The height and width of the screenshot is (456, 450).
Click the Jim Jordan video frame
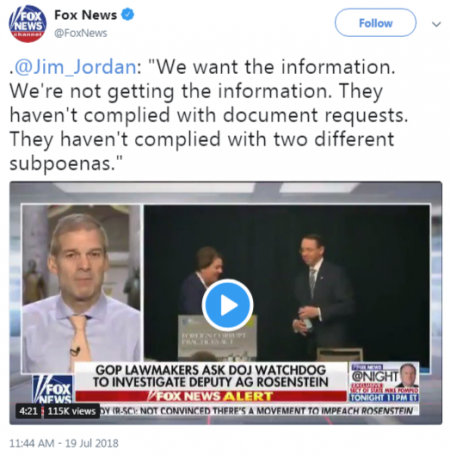point(81,289)
